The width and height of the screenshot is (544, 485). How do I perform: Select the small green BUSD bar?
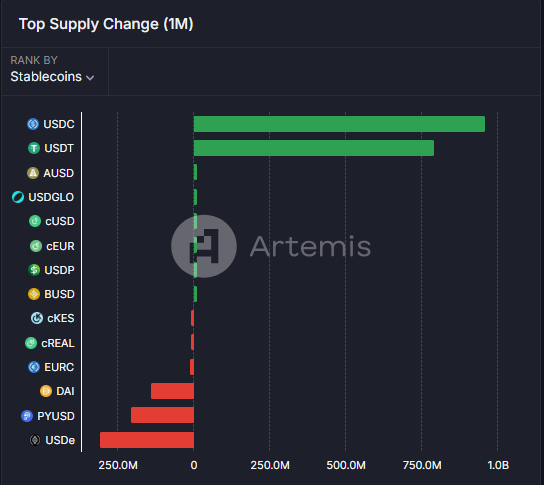pyautogui.click(x=195, y=294)
